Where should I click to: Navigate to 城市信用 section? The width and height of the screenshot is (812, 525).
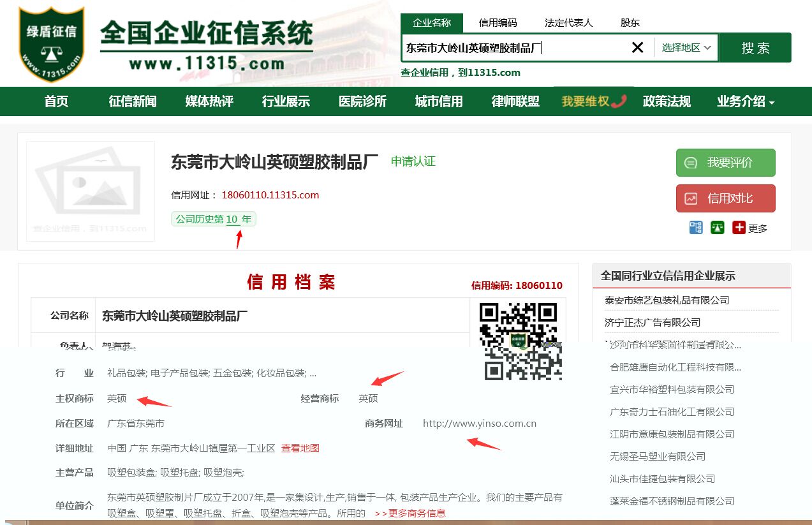(439, 101)
